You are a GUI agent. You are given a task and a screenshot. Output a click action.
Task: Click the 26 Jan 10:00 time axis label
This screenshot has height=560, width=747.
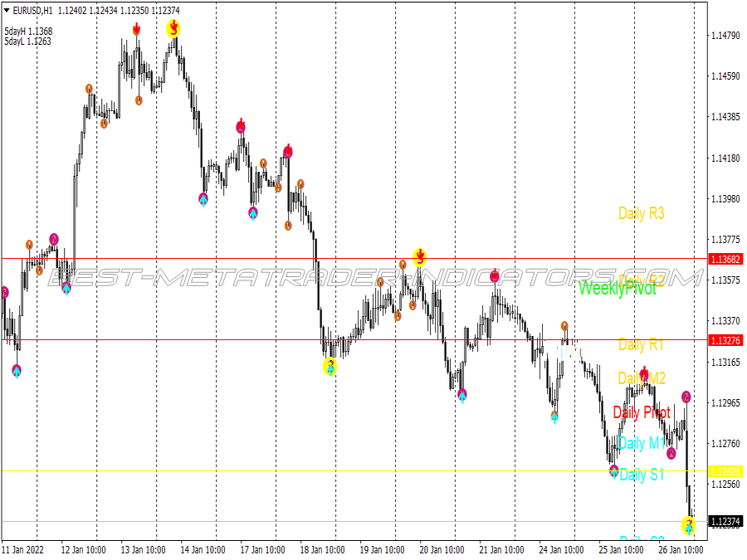(x=681, y=549)
